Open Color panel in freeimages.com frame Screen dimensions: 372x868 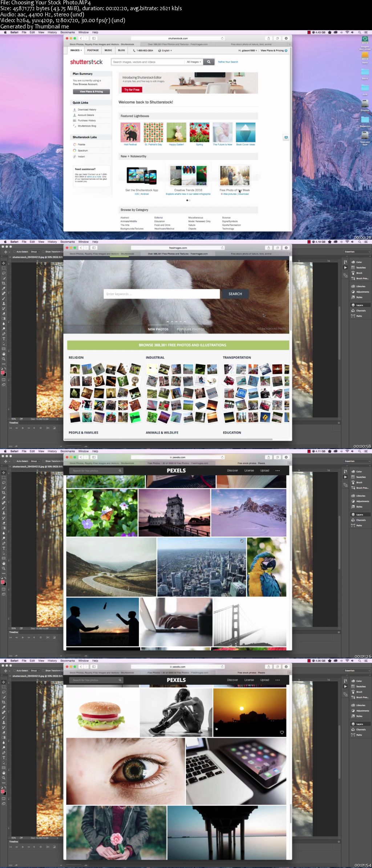click(359, 262)
